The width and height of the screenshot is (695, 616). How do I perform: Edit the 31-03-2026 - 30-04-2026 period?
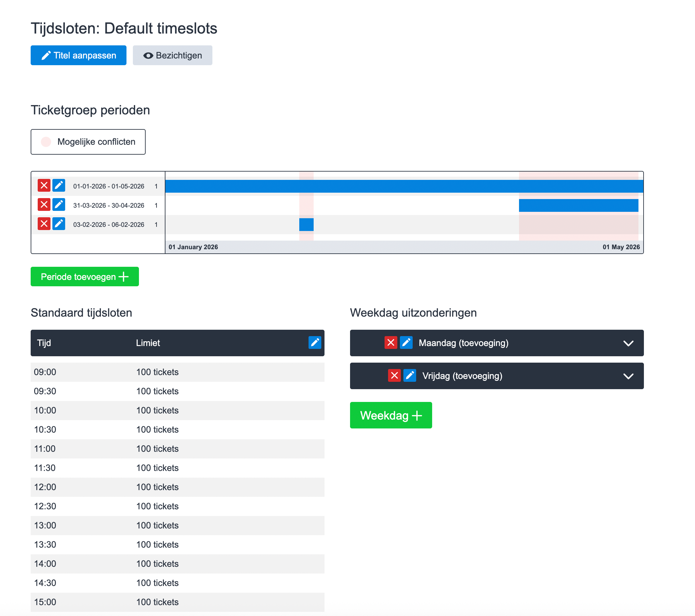point(59,205)
